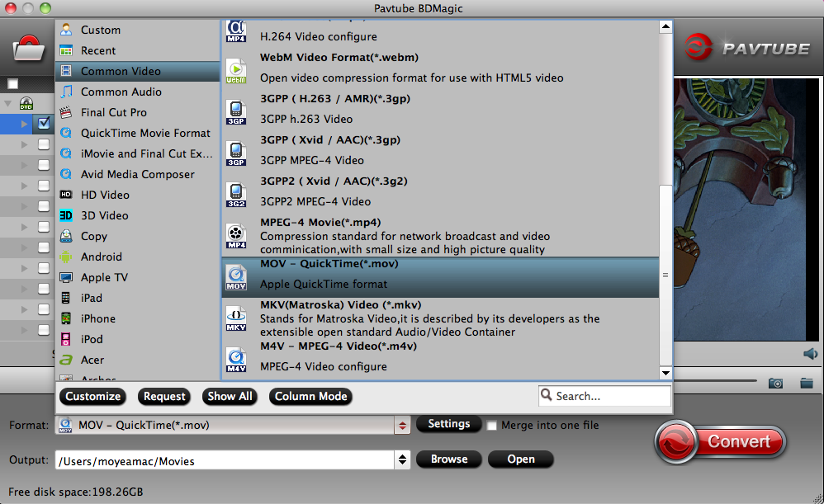Click the 3GP H.263 format icon
The image size is (824, 504).
236,112
